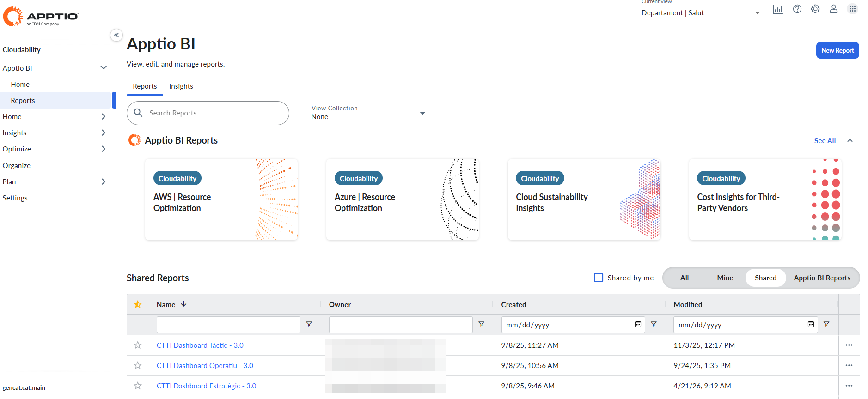
Task: Sort by the Modified column header
Action: click(688, 304)
